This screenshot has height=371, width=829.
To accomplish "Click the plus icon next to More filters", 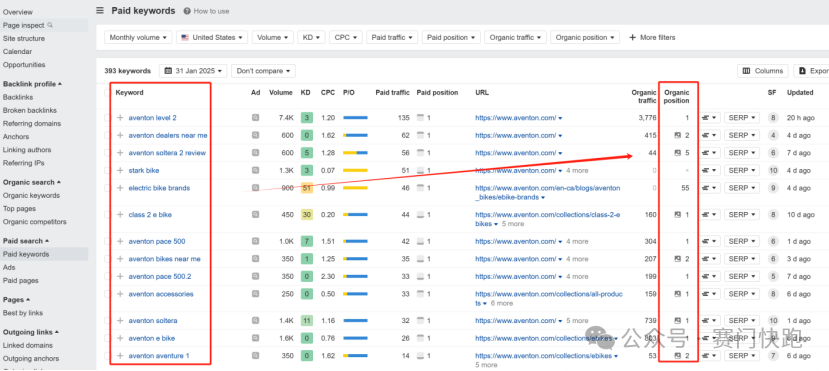I will [632, 38].
